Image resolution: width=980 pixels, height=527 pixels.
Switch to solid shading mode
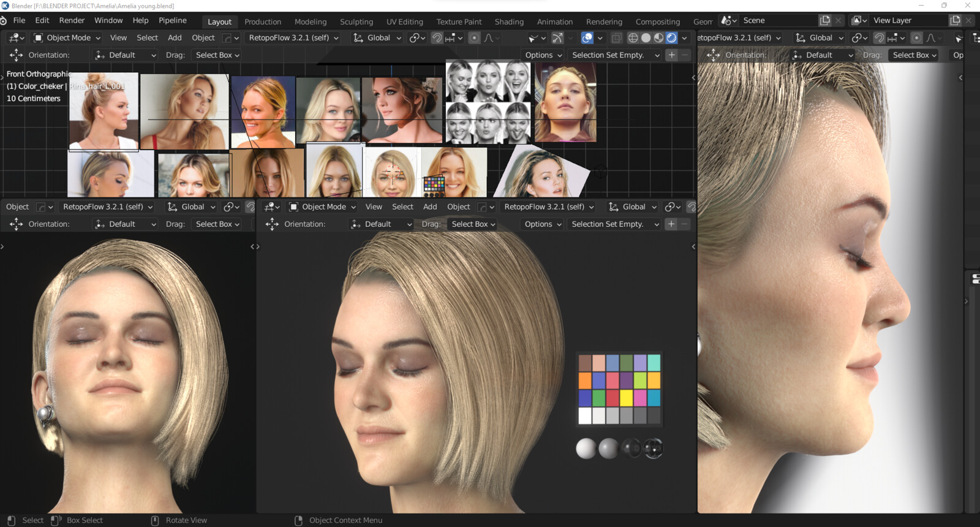point(646,37)
